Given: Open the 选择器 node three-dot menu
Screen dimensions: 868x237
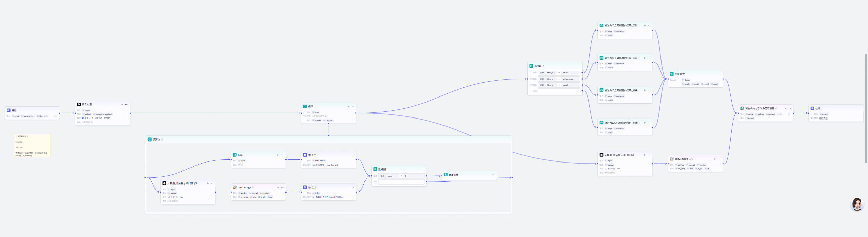Looking at the screenshot, I should point(423,169).
